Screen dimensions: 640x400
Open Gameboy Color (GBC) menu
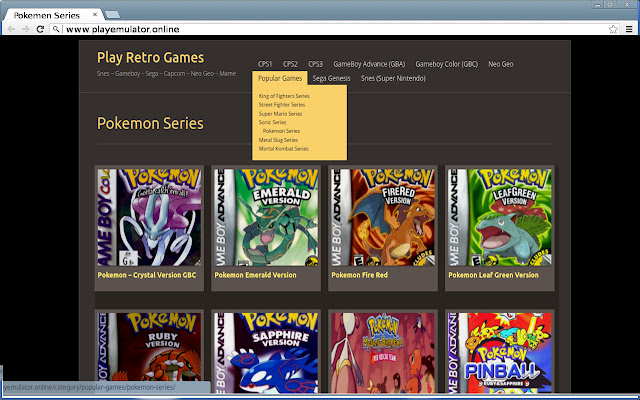coord(447,64)
